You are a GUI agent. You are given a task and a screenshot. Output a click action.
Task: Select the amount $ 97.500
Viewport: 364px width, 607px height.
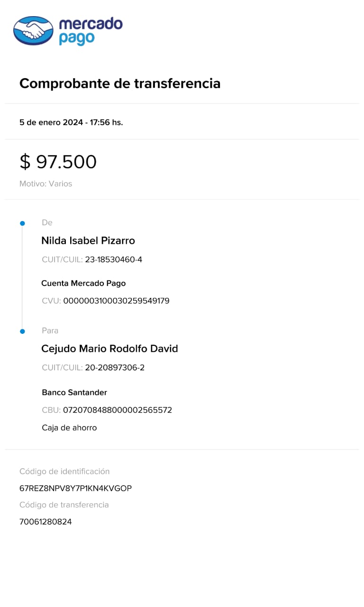[58, 162]
